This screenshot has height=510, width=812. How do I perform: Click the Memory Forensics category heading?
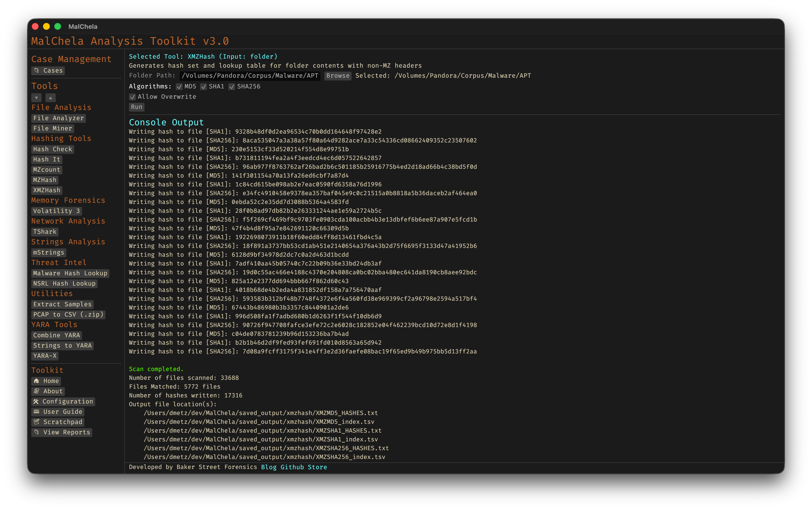point(68,200)
